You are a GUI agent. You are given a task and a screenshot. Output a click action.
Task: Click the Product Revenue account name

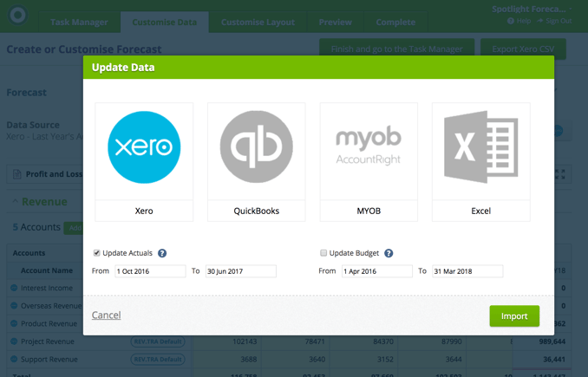coord(49,323)
